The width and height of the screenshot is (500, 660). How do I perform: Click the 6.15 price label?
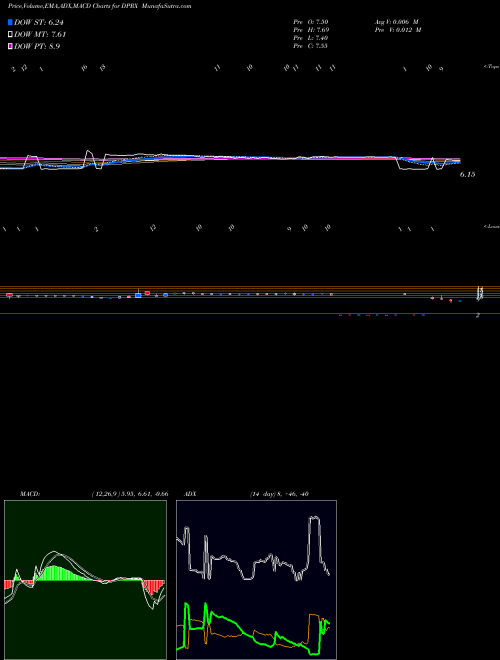pos(467,174)
